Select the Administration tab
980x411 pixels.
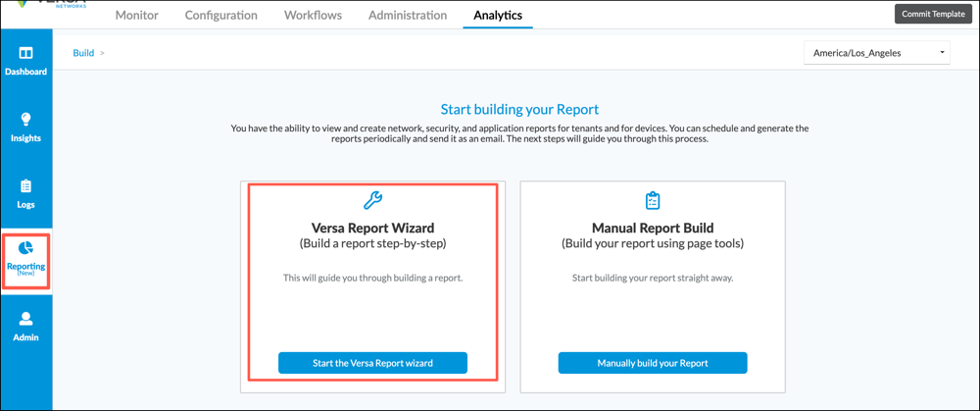(408, 16)
